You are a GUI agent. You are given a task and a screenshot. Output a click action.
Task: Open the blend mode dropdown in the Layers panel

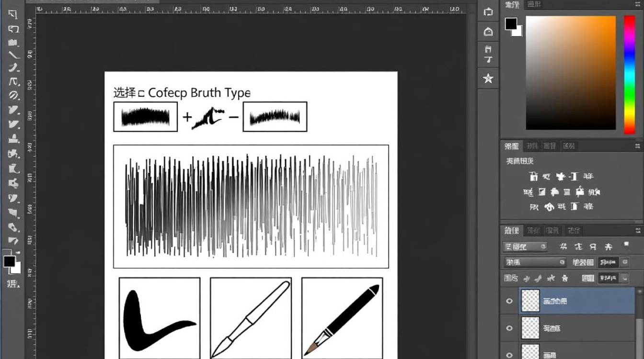[535, 262]
